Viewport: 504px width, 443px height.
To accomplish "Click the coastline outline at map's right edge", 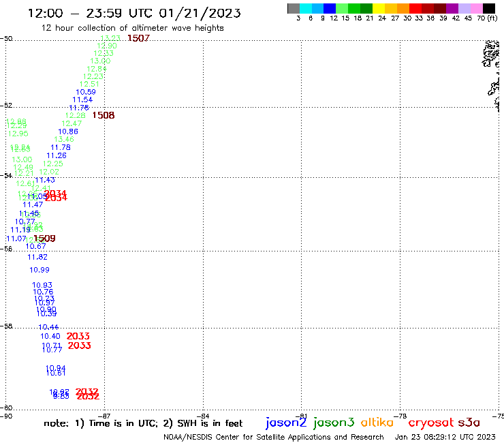I will 492,76.
